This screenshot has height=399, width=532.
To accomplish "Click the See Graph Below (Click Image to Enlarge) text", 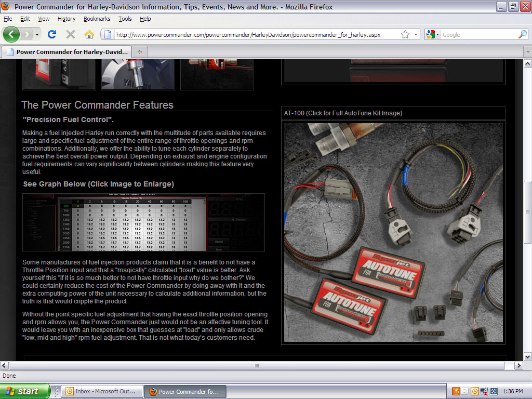I will (98, 184).
